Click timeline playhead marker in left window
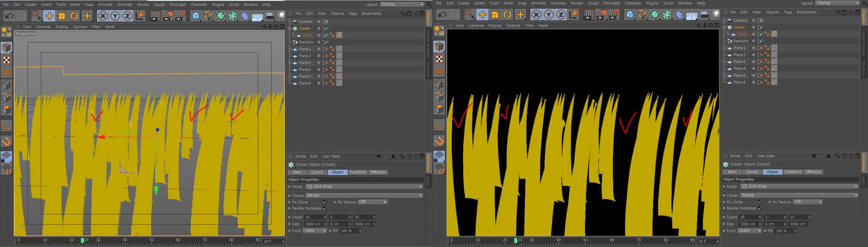The height and width of the screenshot is (247, 868). click(82, 240)
